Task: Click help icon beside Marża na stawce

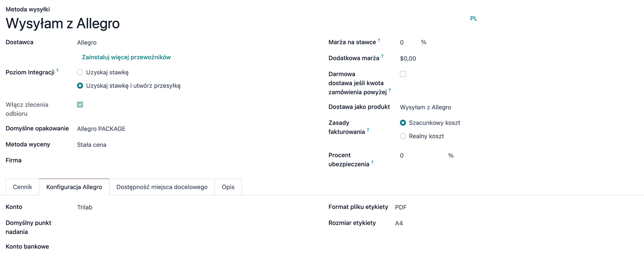Action: (379, 40)
